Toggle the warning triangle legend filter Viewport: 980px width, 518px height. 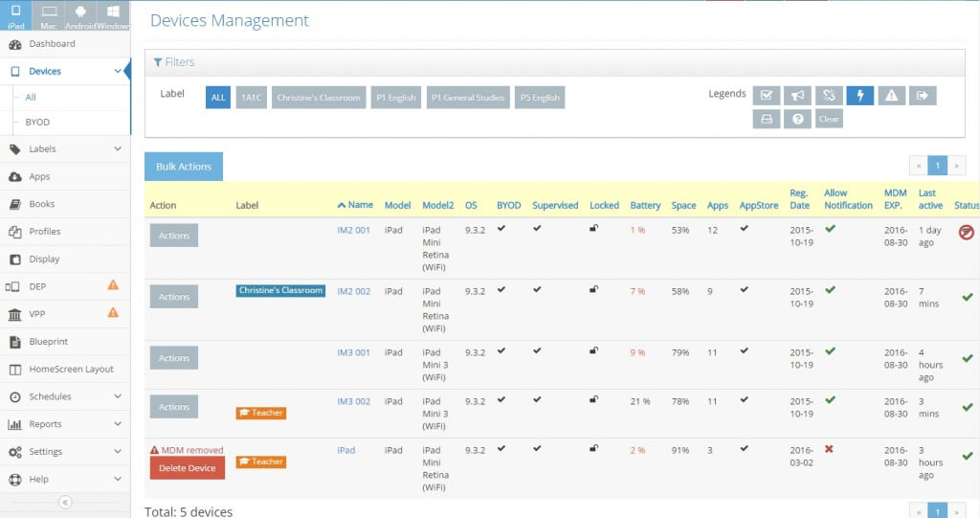(x=891, y=96)
